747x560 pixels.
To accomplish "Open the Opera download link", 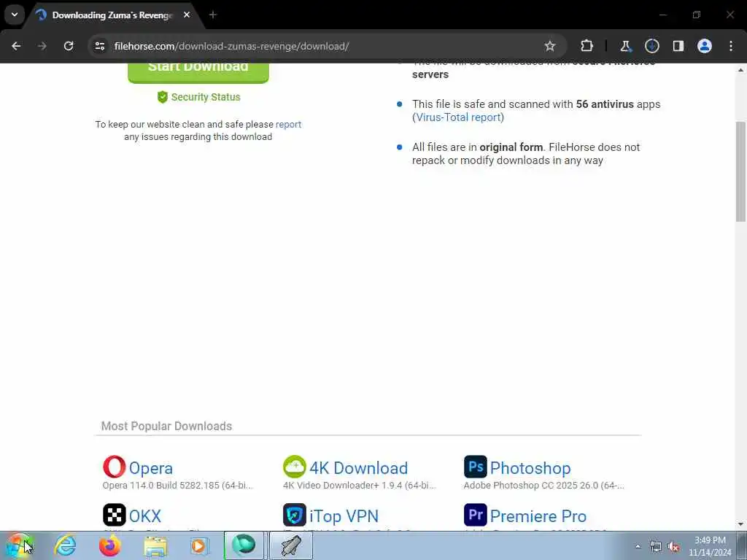I will (x=150, y=468).
